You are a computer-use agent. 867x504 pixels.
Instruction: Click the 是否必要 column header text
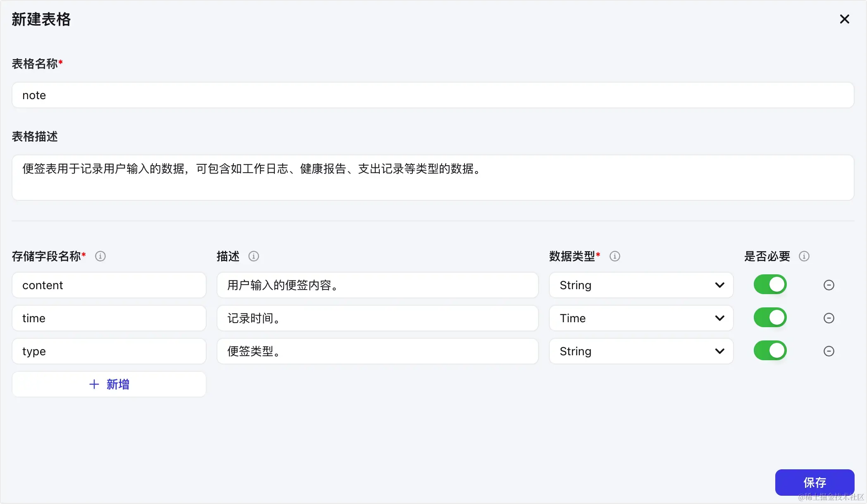[x=767, y=256]
